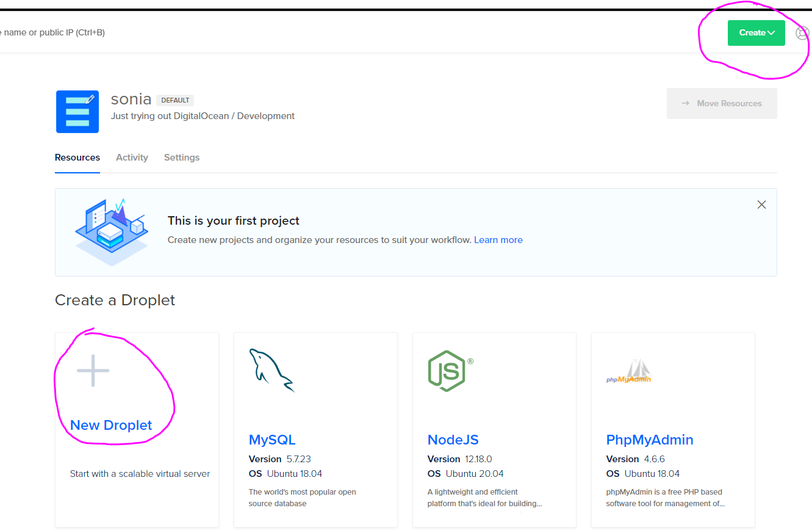Click MySQL OS Ubuntu 18.04 text
812x530 pixels.
click(286, 474)
